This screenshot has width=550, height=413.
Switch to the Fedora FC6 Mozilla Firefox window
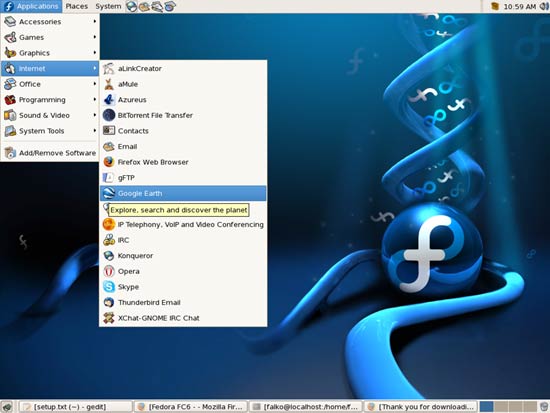tap(191, 407)
